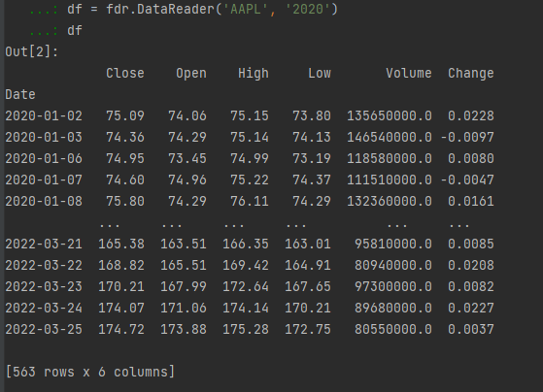Click the date 2022-03-22

[x=44, y=265]
